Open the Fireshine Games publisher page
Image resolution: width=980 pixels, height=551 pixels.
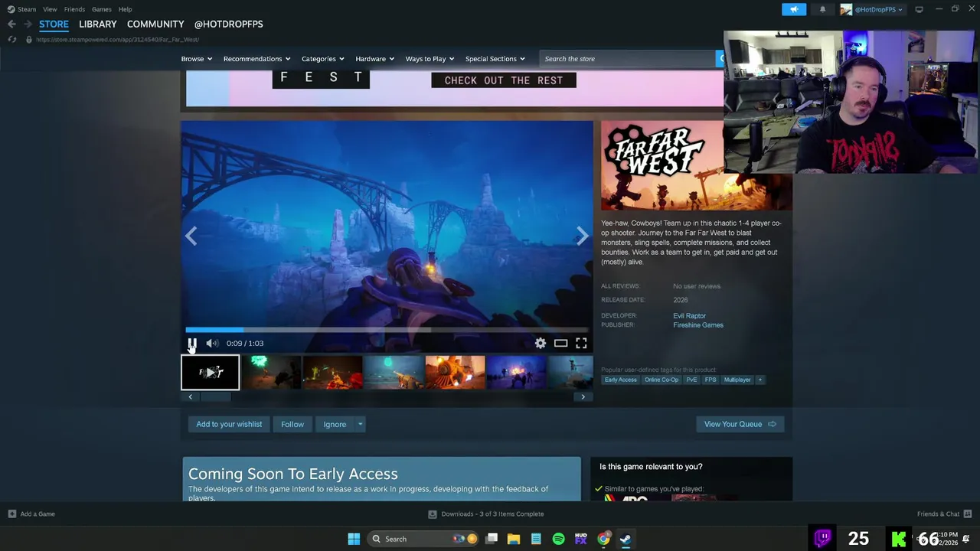click(698, 325)
